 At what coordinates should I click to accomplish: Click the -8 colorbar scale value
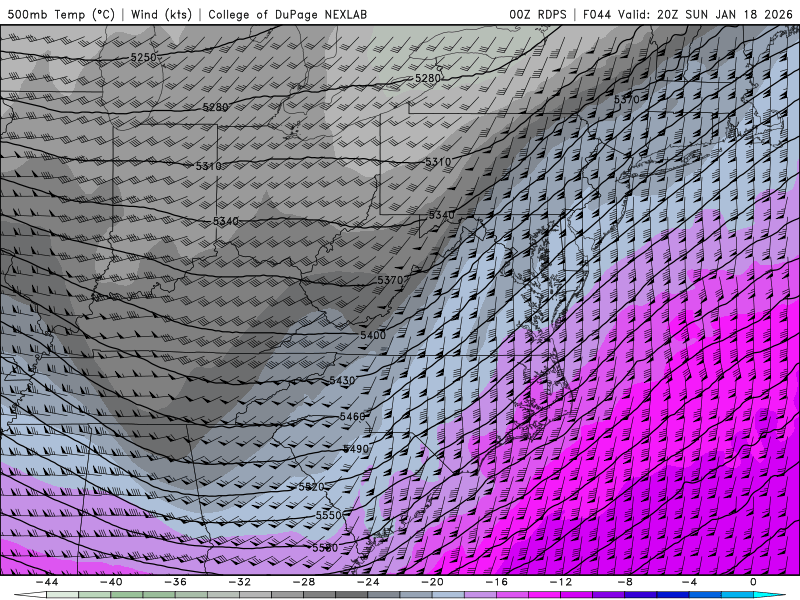click(x=625, y=582)
